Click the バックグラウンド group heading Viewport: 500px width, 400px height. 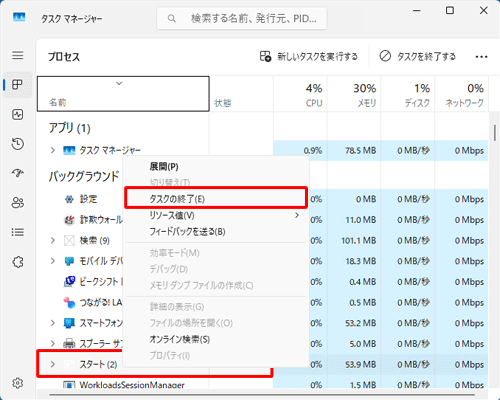(84, 176)
